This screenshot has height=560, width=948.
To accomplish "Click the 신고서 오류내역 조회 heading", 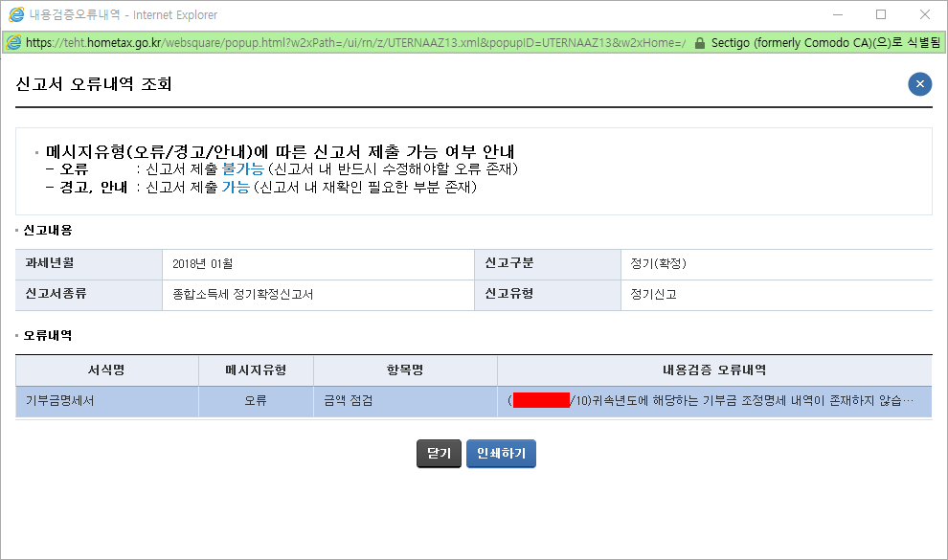I will (x=94, y=84).
